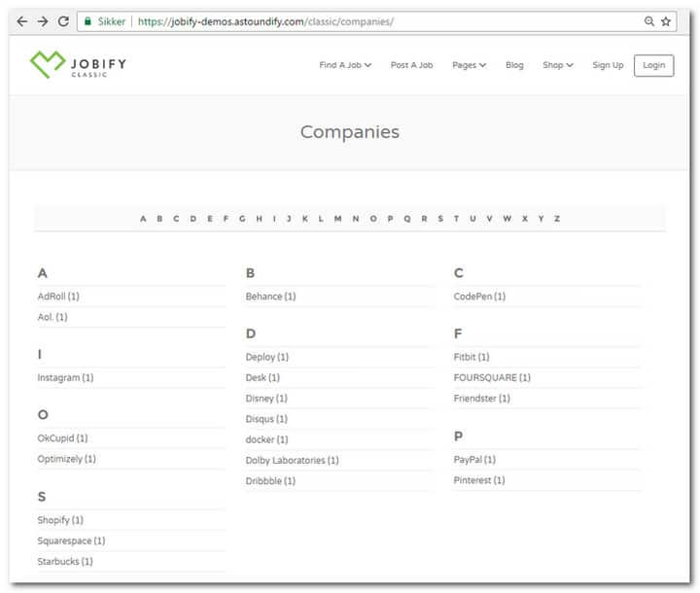Image resolution: width=700 pixels, height=593 pixels.
Task: Open Post A Job menu item
Action: pos(411,65)
